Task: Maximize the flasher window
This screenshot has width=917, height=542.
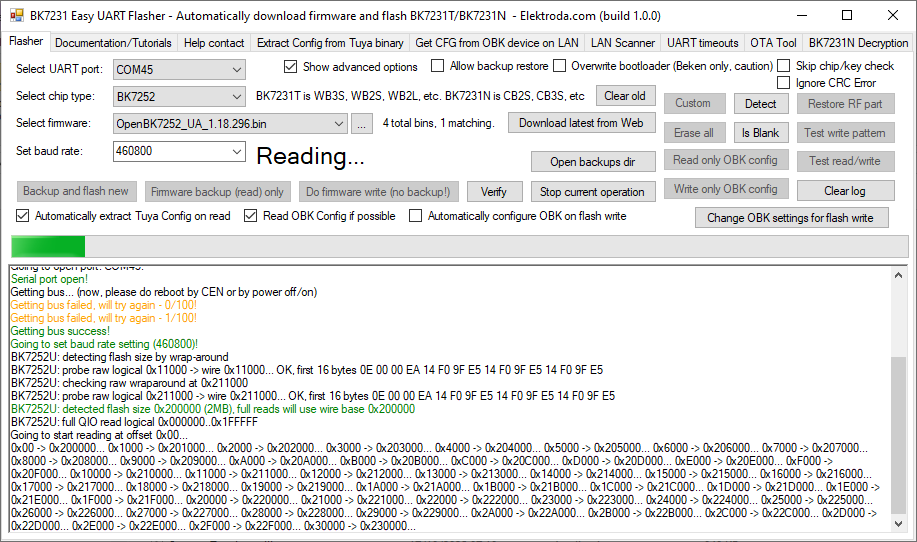Action: (847, 15)
